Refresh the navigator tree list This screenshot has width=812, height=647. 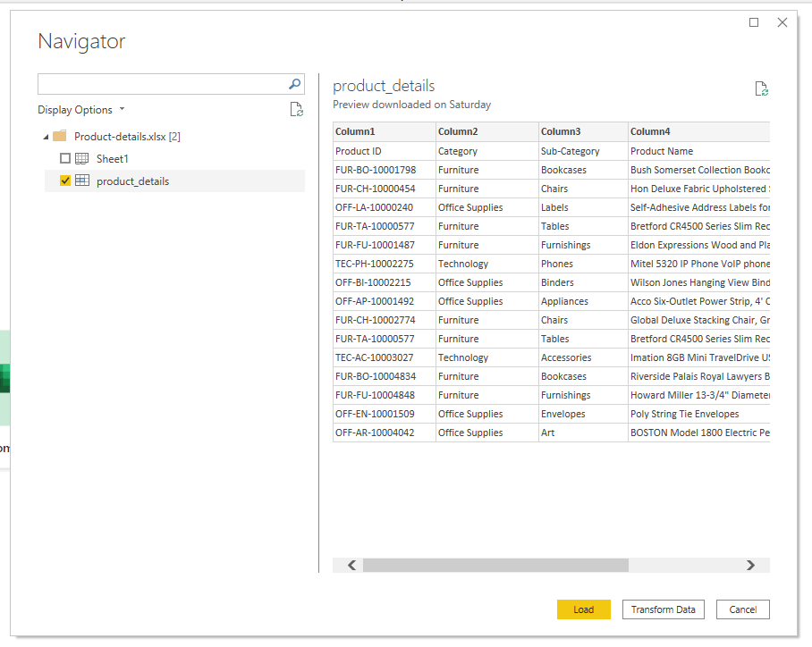point(296,110)
